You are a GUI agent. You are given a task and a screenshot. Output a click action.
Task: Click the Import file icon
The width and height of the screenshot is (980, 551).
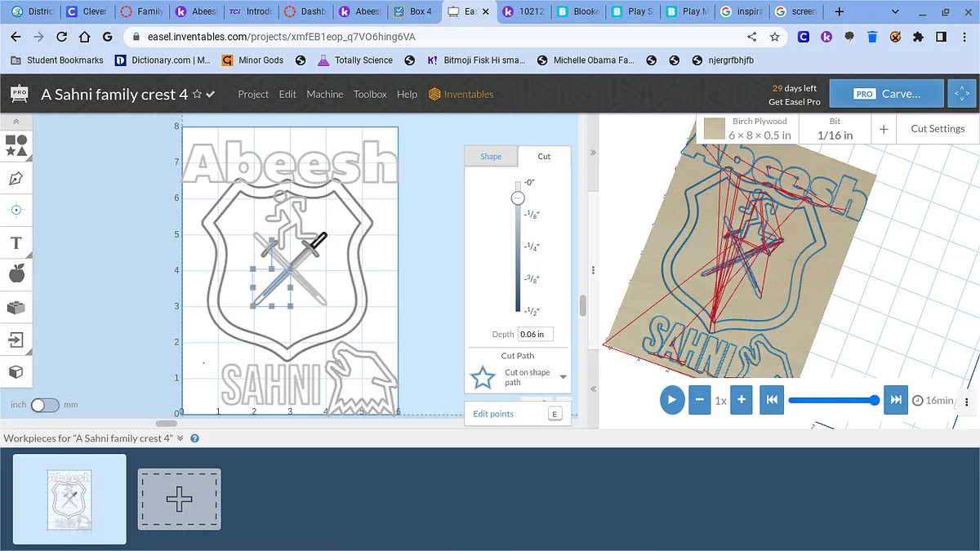tap(16, 339)
